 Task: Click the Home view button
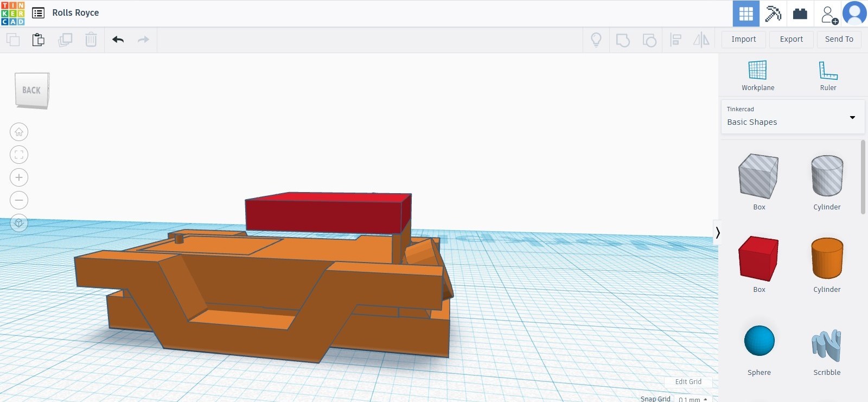tap(19, 132)
